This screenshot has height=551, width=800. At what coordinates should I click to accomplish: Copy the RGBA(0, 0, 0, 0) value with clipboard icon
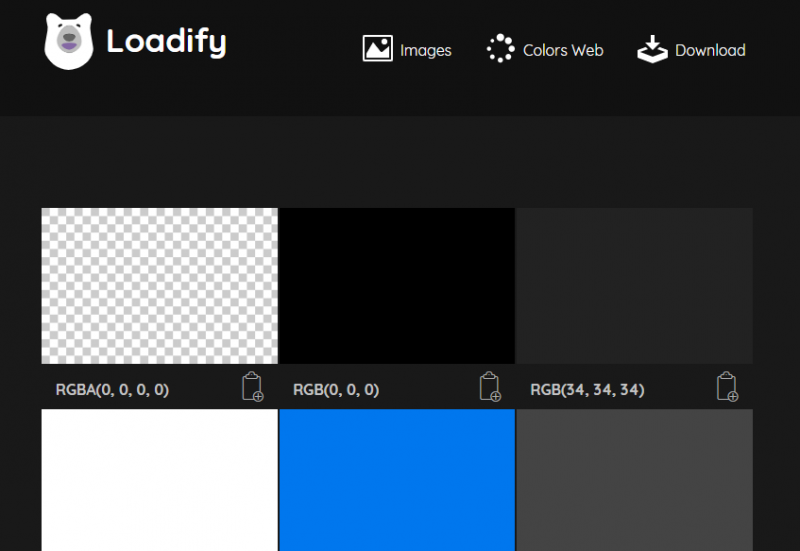(x=253, y=387)
